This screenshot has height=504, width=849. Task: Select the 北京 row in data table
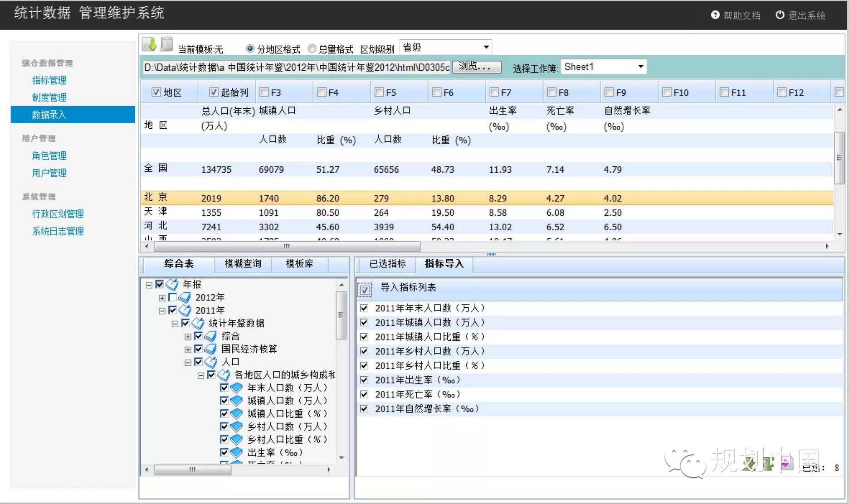487,198
